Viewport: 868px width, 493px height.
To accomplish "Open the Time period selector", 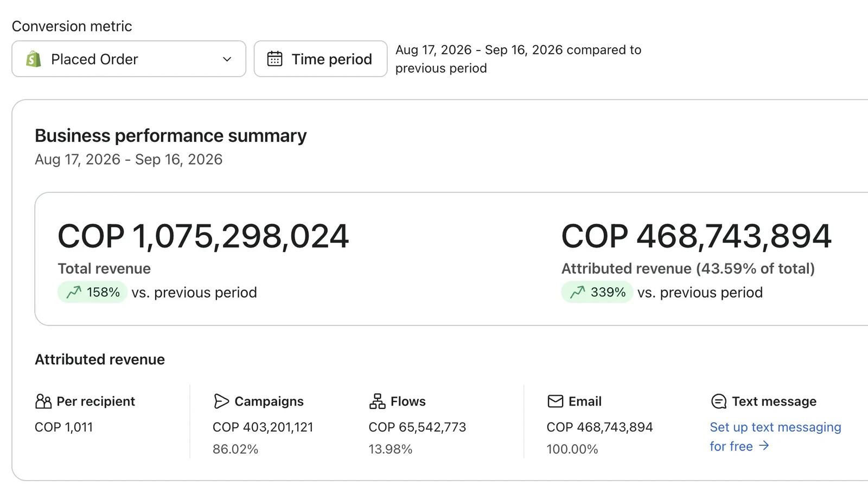I will pyautogui.click(x=321, y=59).
